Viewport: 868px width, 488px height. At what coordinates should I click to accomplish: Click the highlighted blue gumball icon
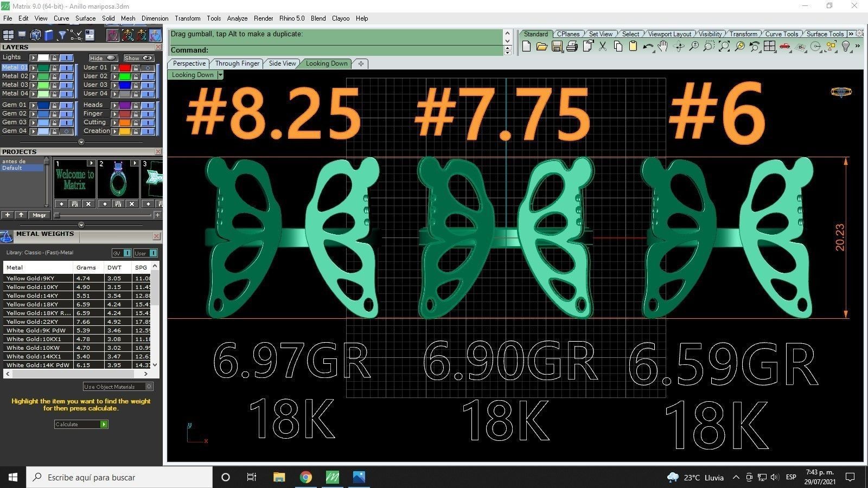pyautogui.click(x=155, y=35)
